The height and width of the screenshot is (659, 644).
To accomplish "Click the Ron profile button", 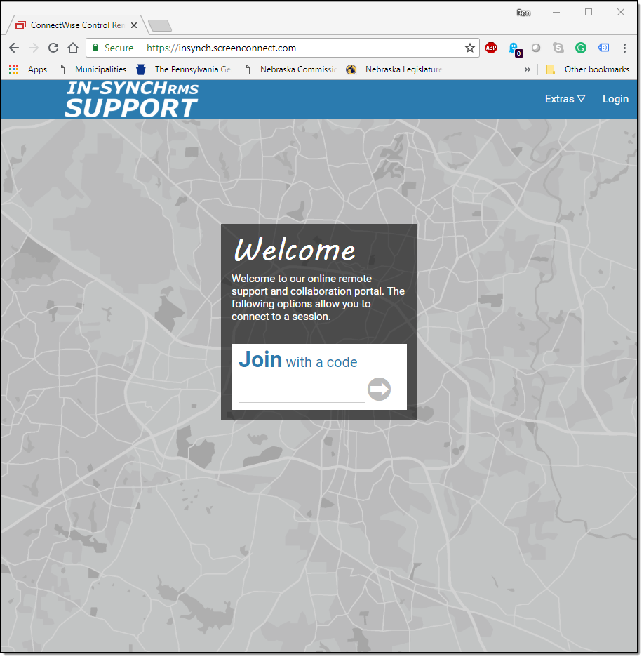I will 523,13.
